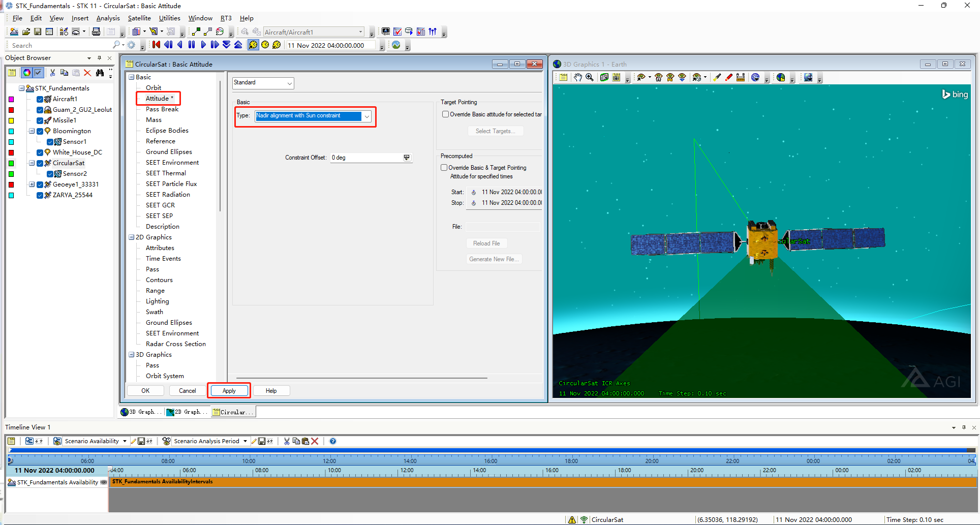This screenshot has height=525, width=980.
Task: Open the STK search field magnifier icon
Action: (x=117, y=45)
